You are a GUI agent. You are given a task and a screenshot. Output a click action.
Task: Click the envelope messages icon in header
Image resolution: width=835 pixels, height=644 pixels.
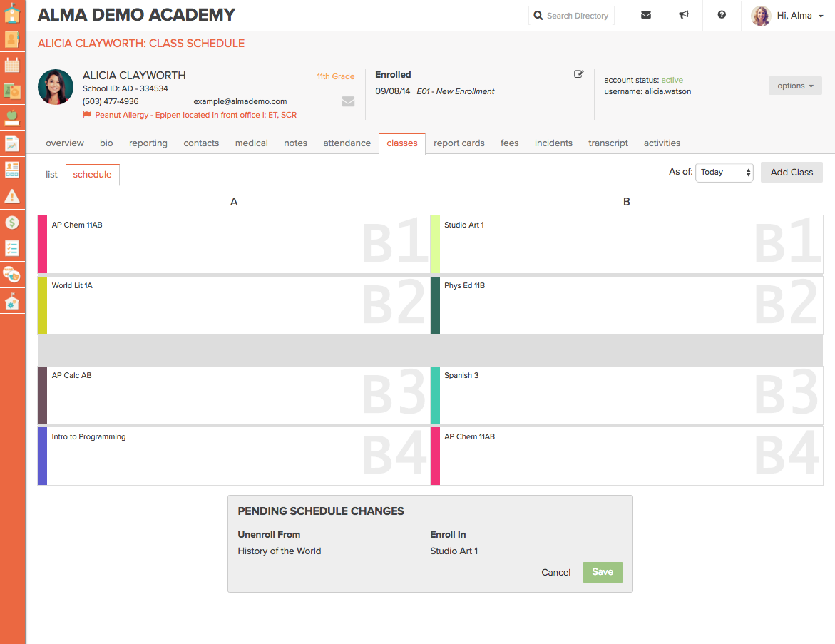click(x=645, y=15)
